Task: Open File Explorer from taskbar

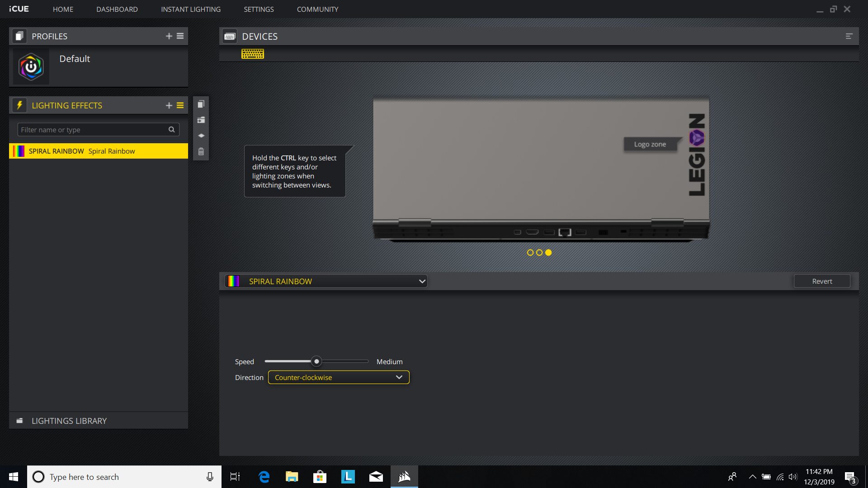Action: [x=292, y=477]
